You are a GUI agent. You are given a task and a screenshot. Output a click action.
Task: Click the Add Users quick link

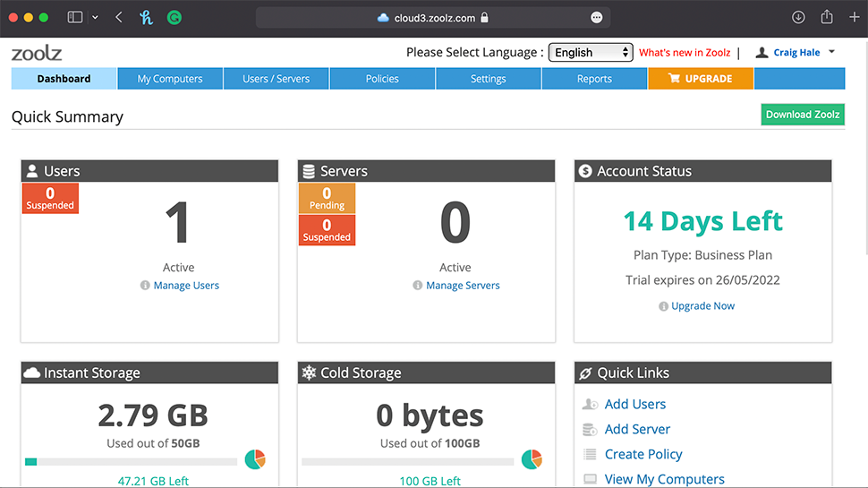click(x=635, y=405)
